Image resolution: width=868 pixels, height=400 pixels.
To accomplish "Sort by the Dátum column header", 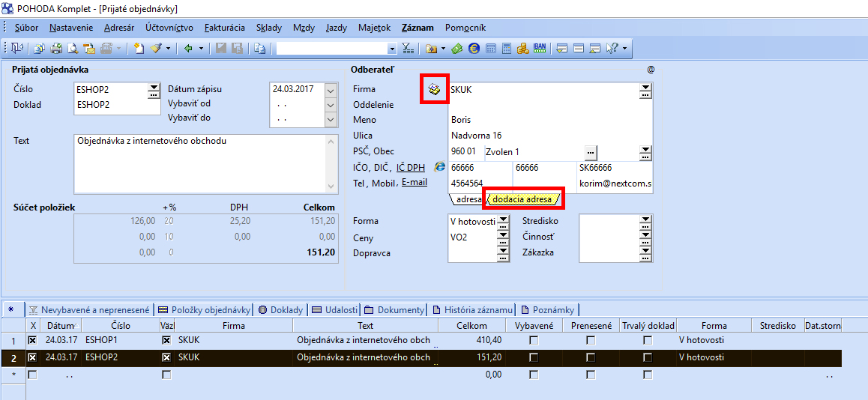I will 61,325.
